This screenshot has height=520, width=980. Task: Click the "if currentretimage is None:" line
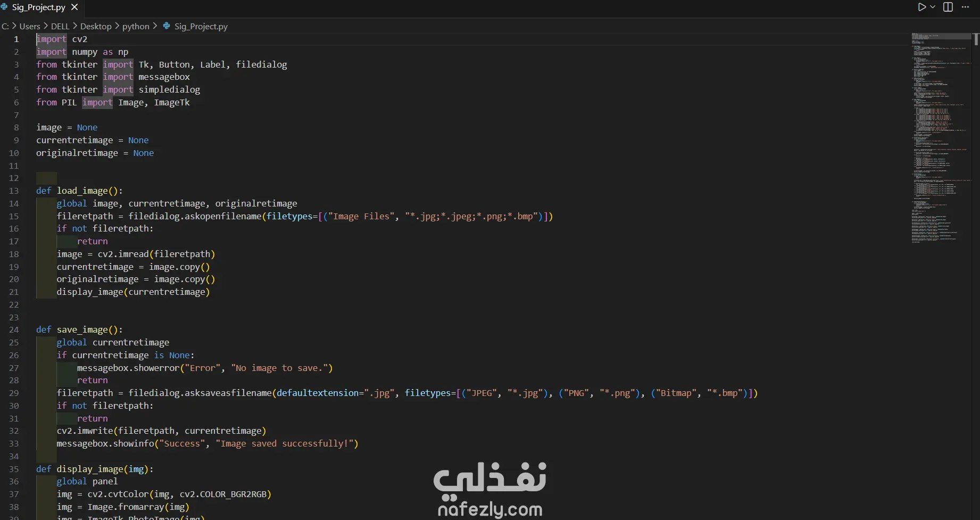pos(126,355)
